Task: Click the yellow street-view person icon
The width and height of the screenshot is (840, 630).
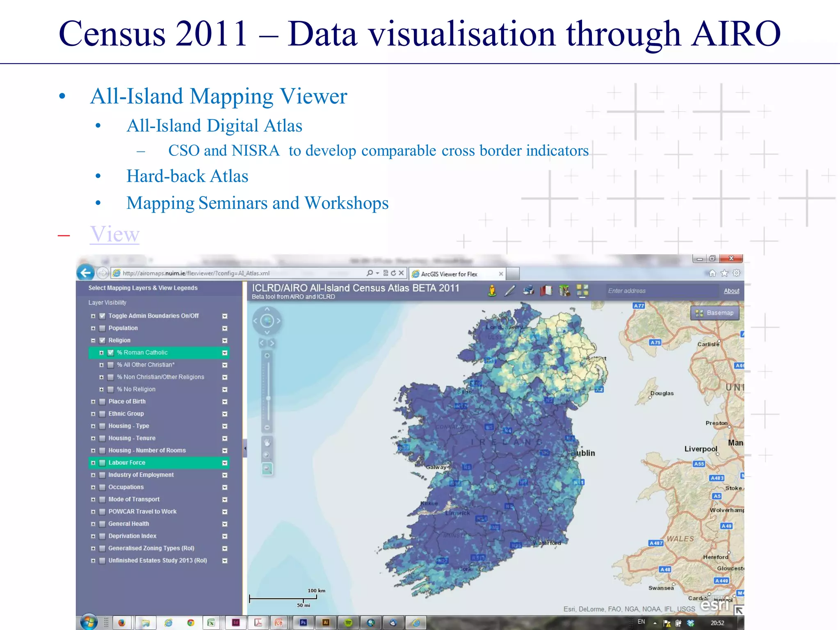Action: [492, 291]
